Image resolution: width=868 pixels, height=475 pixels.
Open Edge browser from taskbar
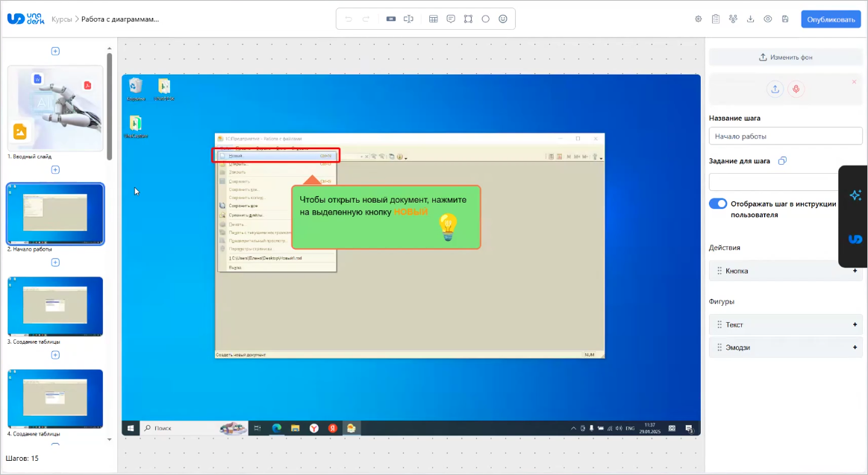(x=277, y=428)
